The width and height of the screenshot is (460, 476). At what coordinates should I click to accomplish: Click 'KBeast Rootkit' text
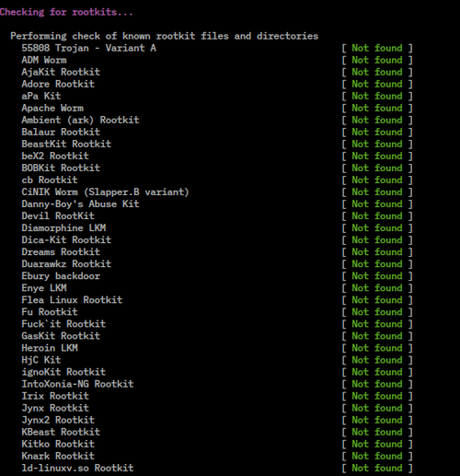click(x=61, y=432)
